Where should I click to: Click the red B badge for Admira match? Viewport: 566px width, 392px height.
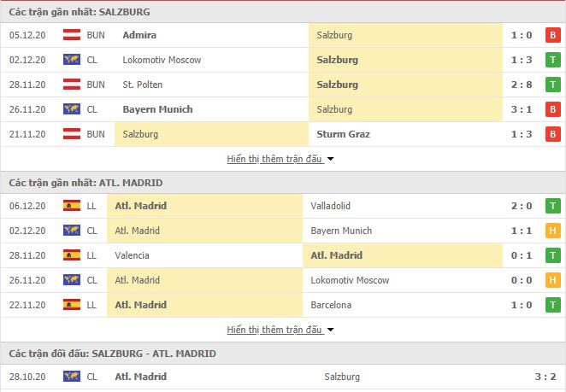(552, 35)
